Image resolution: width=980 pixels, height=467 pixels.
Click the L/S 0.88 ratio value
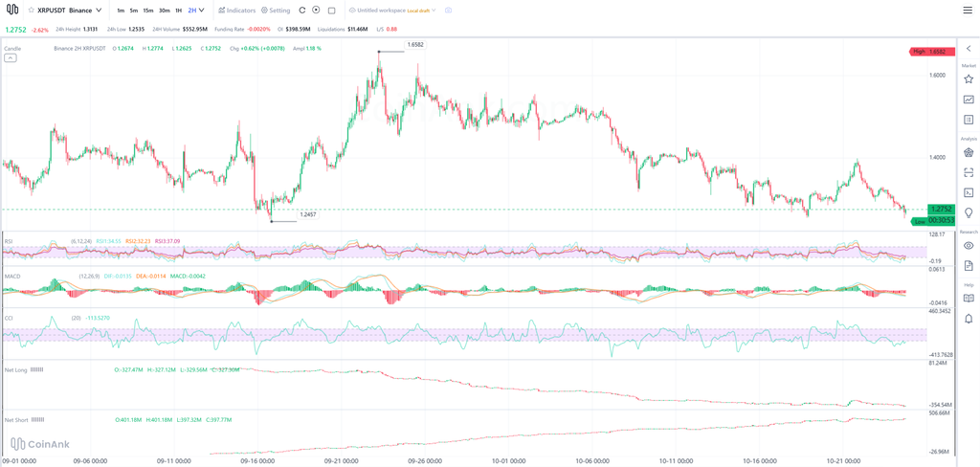pos(391,29)
